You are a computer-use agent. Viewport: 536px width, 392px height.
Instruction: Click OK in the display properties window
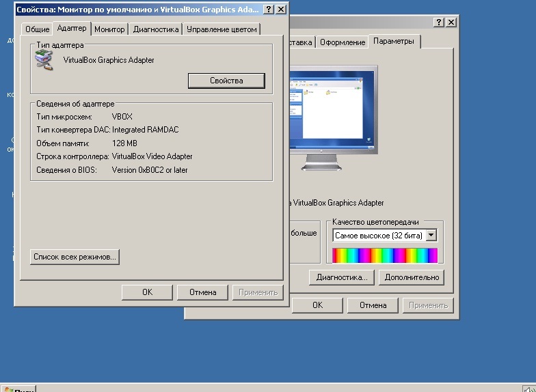click(317, 305)
